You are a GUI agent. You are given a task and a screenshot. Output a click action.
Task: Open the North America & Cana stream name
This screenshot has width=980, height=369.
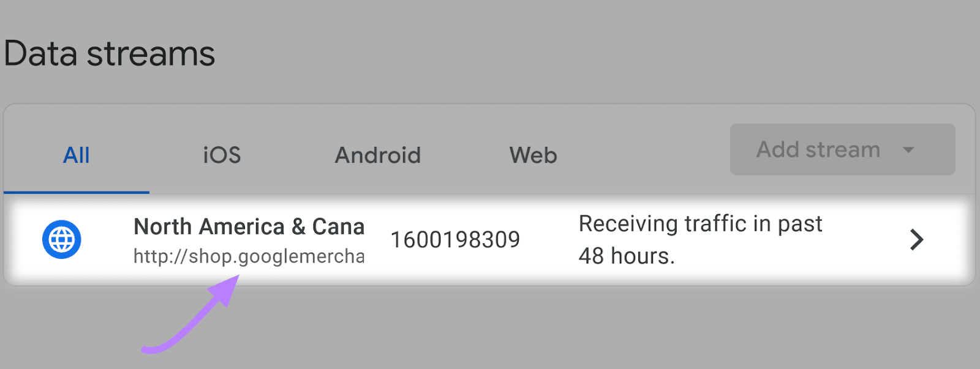coord(249,227)
